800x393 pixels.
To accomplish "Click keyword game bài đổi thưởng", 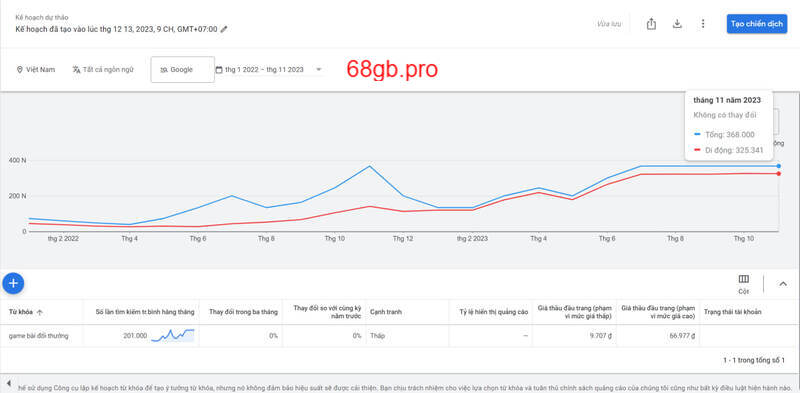I will [38, 336].
